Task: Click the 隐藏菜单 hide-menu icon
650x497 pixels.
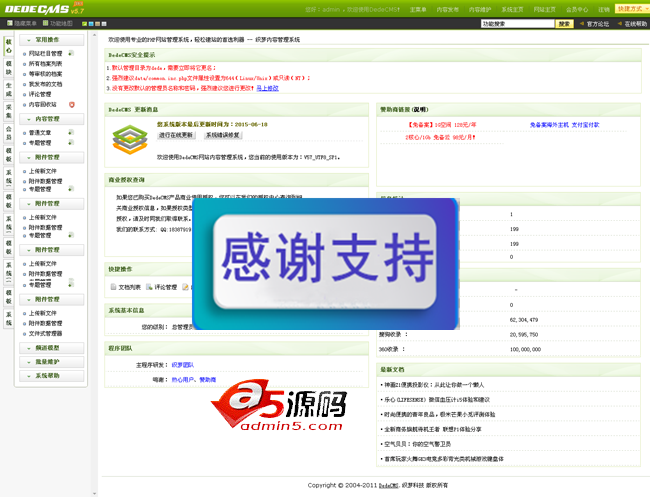Action: click(x=10, y=23)
